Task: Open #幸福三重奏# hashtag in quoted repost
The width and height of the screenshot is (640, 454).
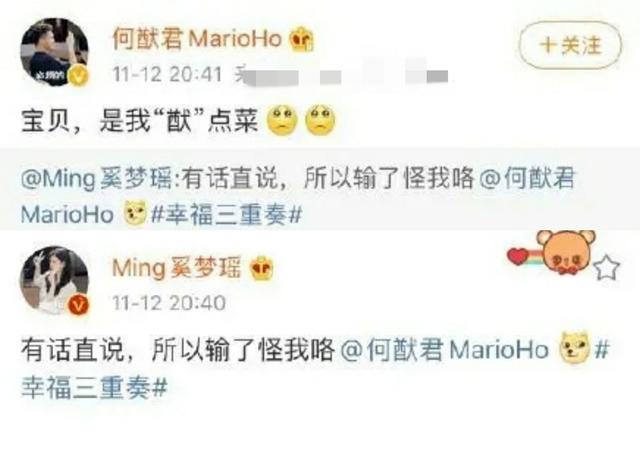Action: coord(227,214)
